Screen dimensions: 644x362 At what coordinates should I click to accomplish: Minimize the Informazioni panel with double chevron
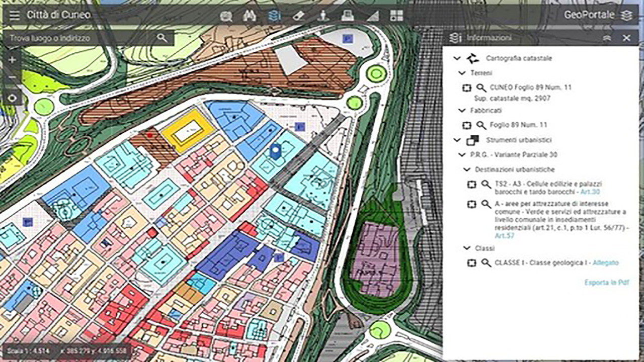tap(607, 38)
